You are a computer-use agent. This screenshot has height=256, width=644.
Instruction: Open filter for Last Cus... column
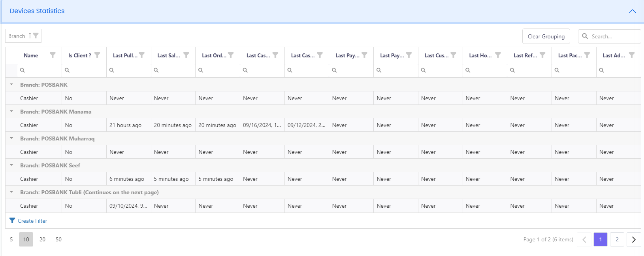pyautogui.click(x=454, y=55)
